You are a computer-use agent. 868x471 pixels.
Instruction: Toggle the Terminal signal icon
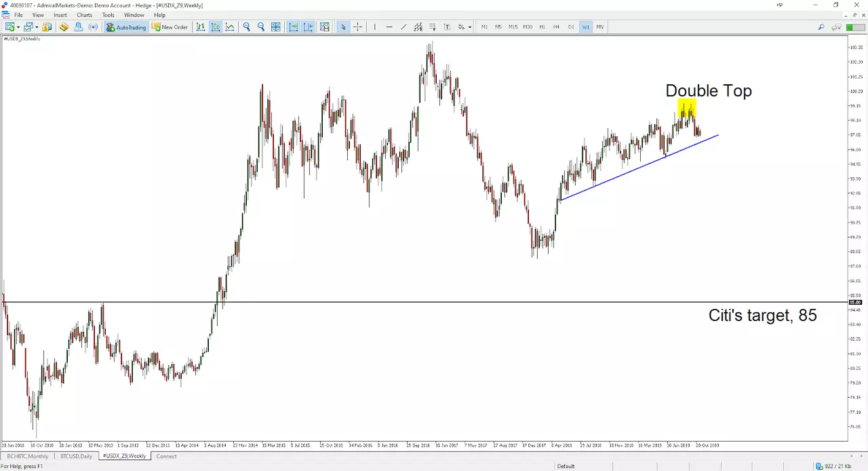tap(93, 27)
